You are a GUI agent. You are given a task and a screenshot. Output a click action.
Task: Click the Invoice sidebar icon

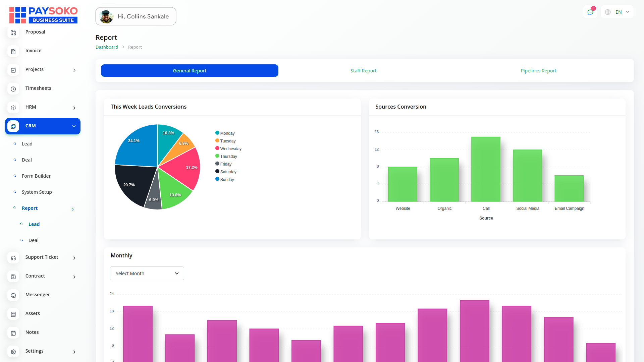pyautogui.click(x=13, y=51)
